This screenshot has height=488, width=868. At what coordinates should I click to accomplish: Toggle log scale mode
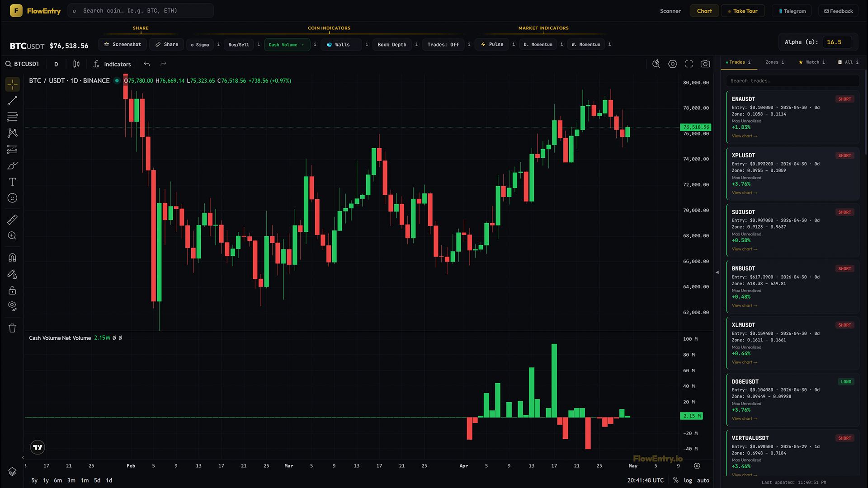pos(688,480)
